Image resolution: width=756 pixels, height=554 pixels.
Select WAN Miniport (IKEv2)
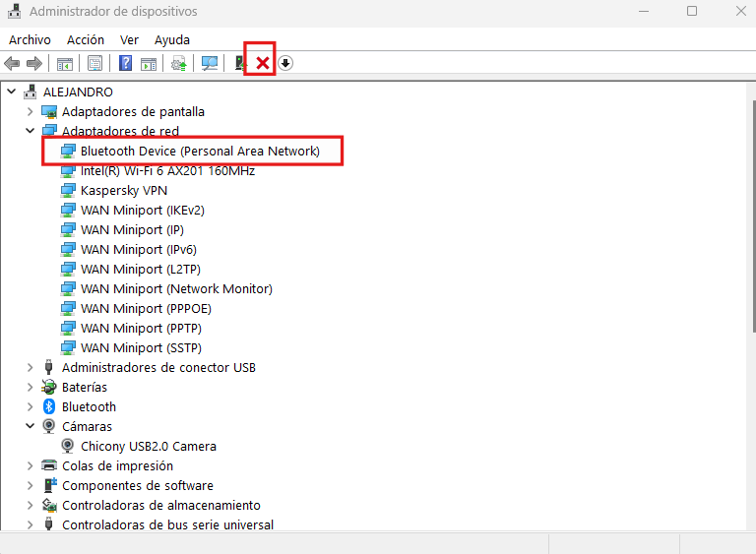[143, 211]
